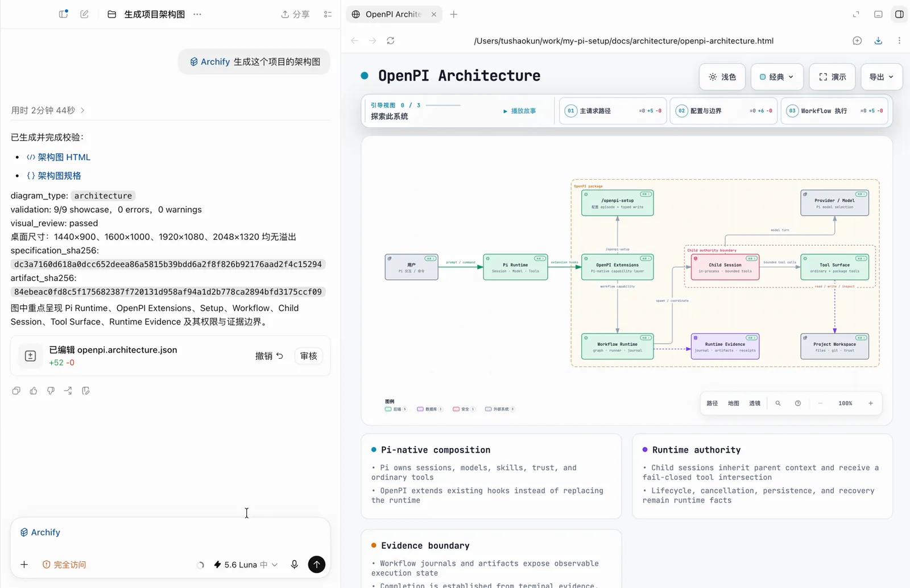Click the 分享 share button
910x588 pixels.
point(295,14)
